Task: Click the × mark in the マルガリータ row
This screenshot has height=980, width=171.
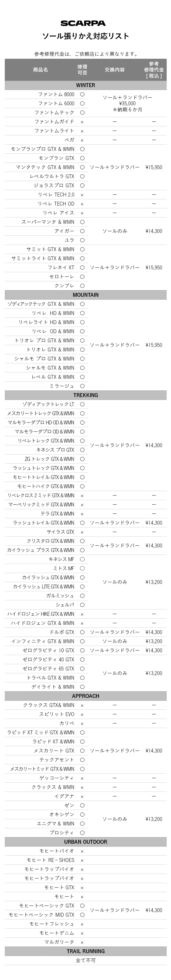Action: [x=82, y=942]
